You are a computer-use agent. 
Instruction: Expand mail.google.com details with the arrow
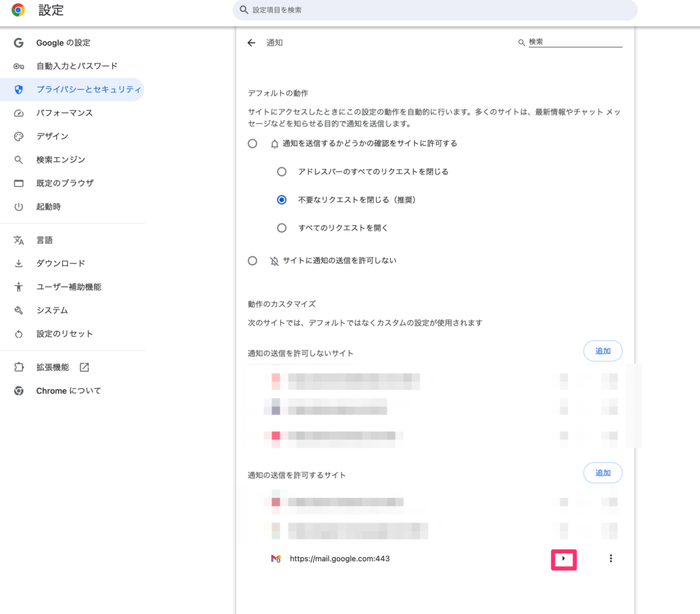[563, 559]
